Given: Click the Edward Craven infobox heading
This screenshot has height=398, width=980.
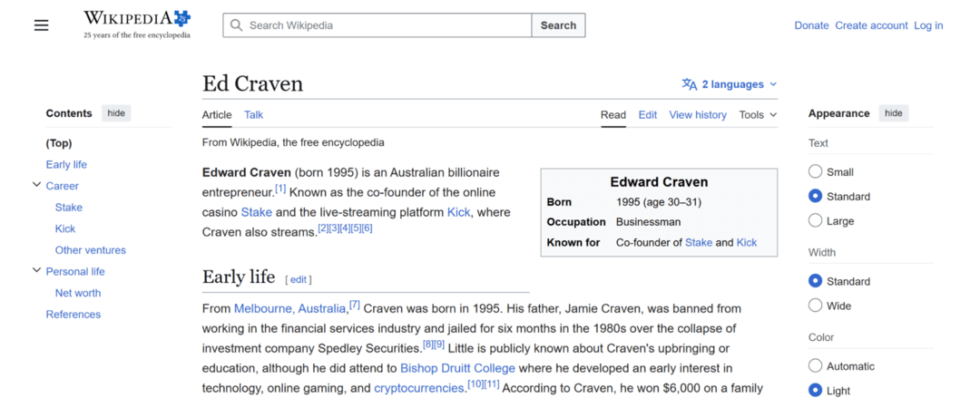Looking at the screenshot, I should [659, 182].
